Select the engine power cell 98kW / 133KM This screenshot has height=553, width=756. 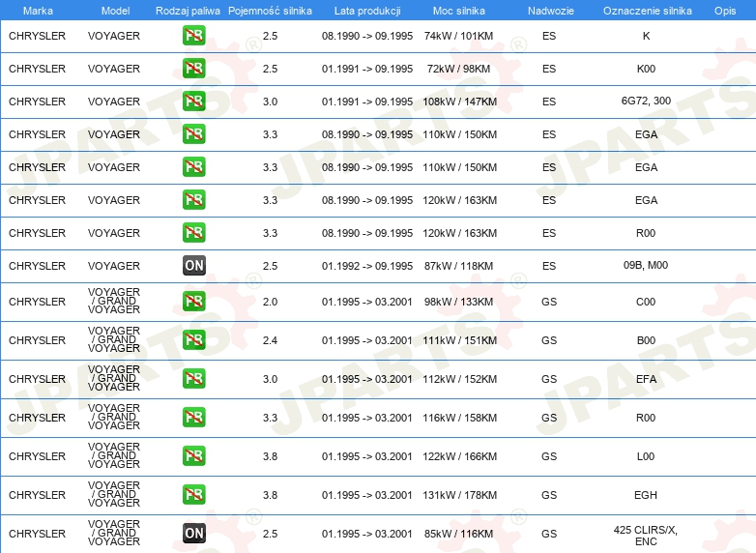coord(458,302)
